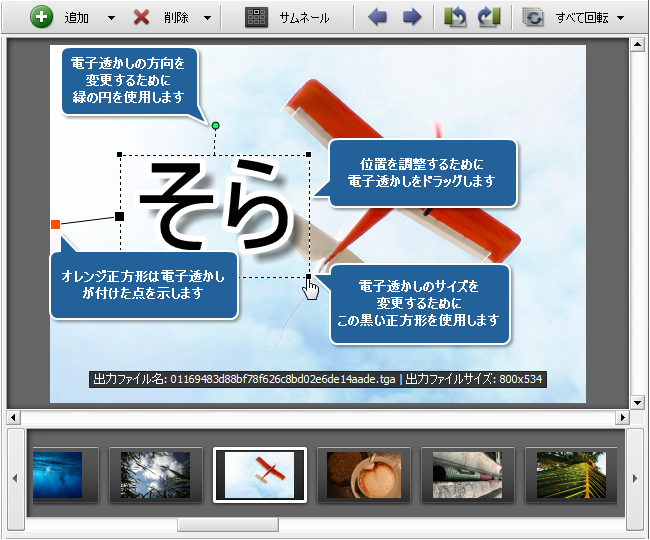Viewport: 650px width, 540px height.
Task: Open the 追加 dropdown arrow
Action: pos(111,18)
